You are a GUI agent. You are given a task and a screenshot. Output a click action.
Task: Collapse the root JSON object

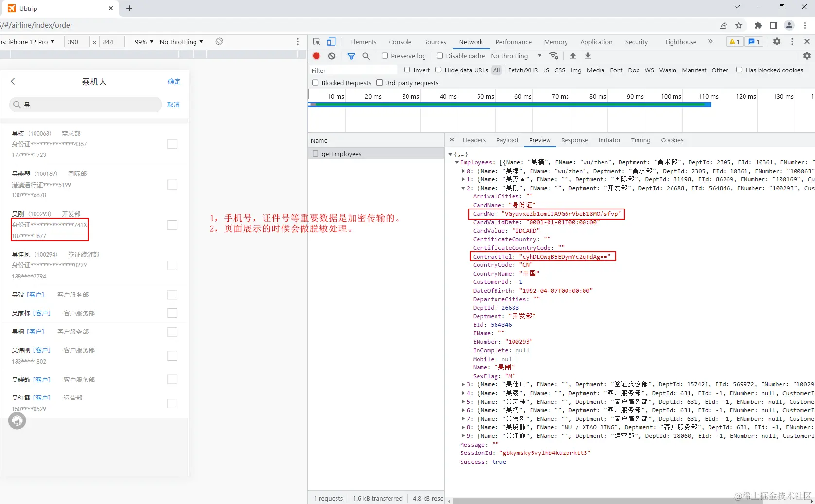450,154
